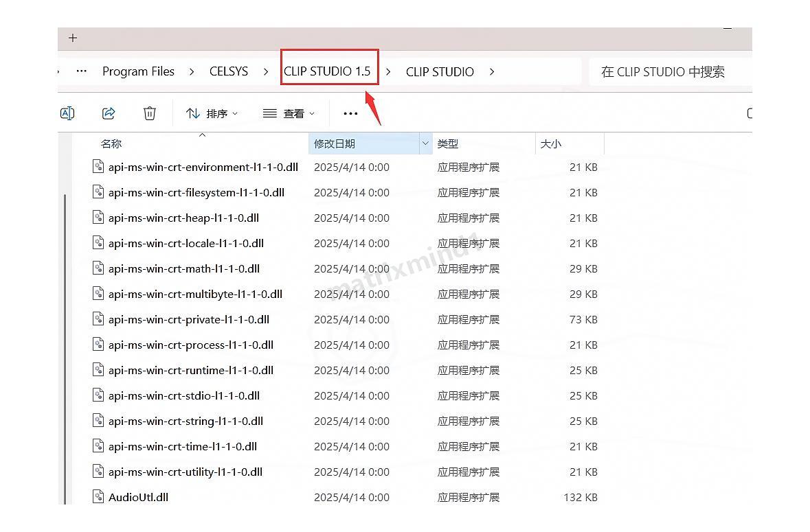Open the toolbar's three-dot more options menu
The image size is (810, 532).
(351, 113)
